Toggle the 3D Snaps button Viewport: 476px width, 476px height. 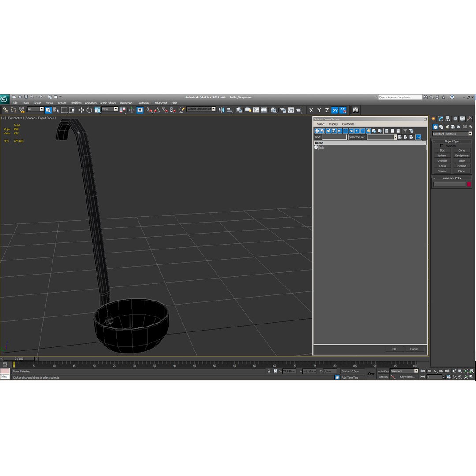pyautogui.click(x=149, y=110)
